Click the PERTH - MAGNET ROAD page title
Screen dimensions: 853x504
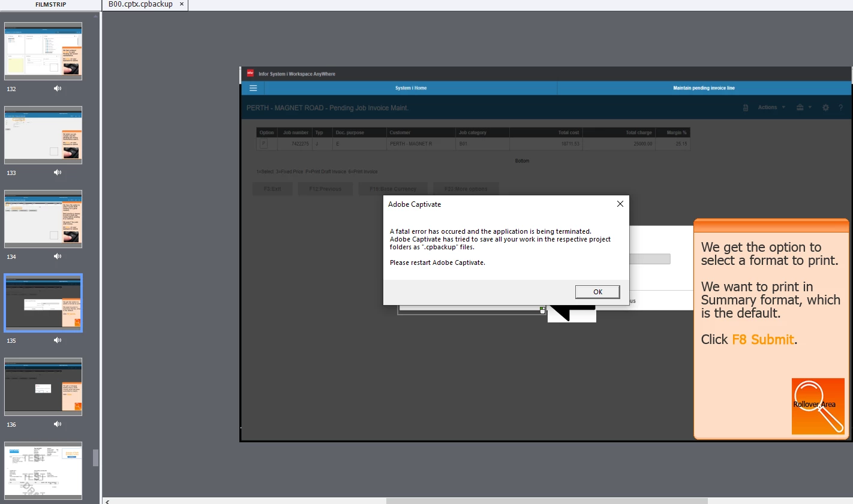pos(328,108)
